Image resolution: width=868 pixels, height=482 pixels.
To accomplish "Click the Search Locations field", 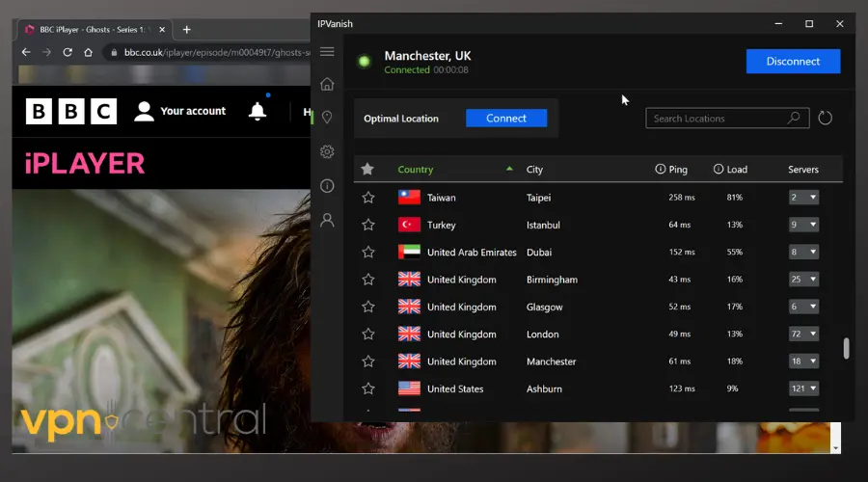I will tap(727, 118).
